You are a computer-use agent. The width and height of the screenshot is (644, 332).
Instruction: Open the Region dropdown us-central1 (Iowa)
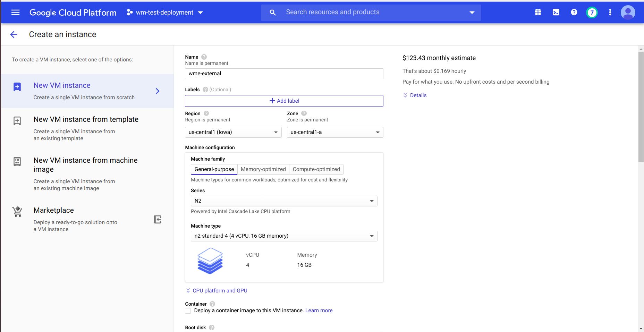233,132
